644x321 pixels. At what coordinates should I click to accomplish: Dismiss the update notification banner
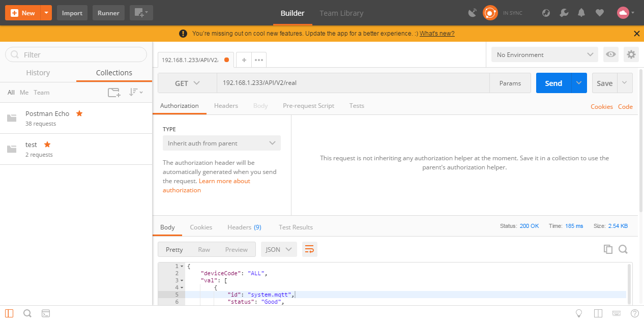[636, 34]
